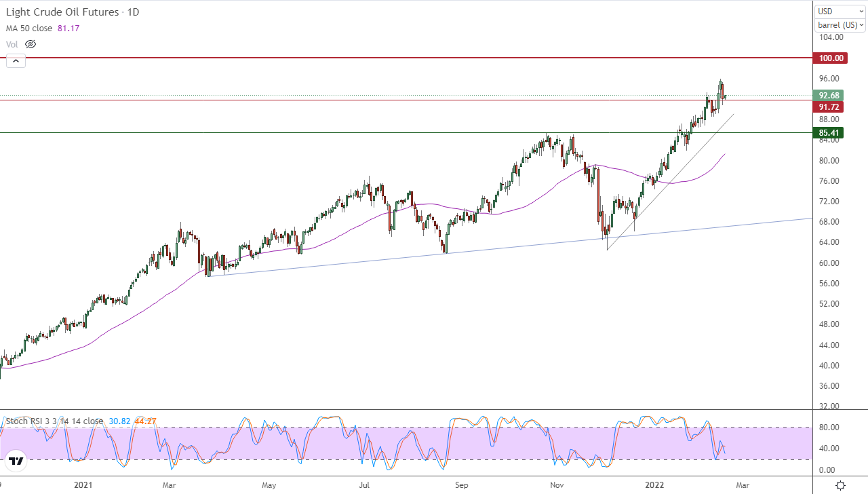Click the orange Stoch RSI value 44.27
The image size is (868, 494).
[146, 421]
